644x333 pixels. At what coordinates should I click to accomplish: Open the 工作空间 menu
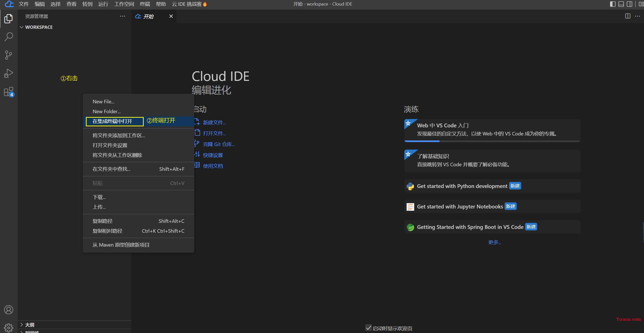pyautogui.click(x=124, y=4)
